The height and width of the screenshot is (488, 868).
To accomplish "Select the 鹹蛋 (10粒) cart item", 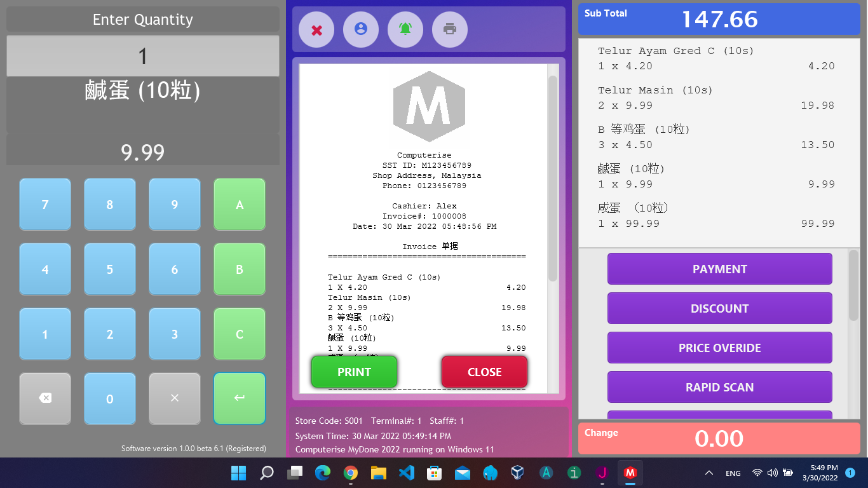I will coord(716,177).
